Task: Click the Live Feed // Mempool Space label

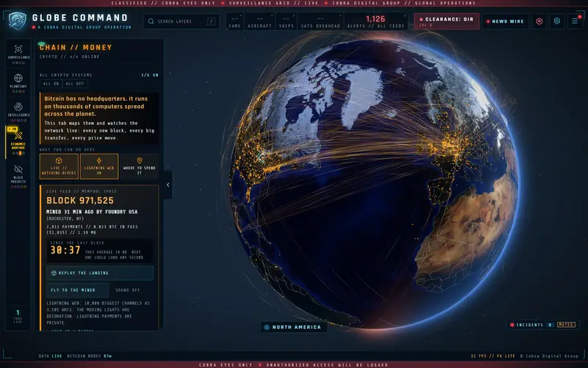Action: [82, 191]
